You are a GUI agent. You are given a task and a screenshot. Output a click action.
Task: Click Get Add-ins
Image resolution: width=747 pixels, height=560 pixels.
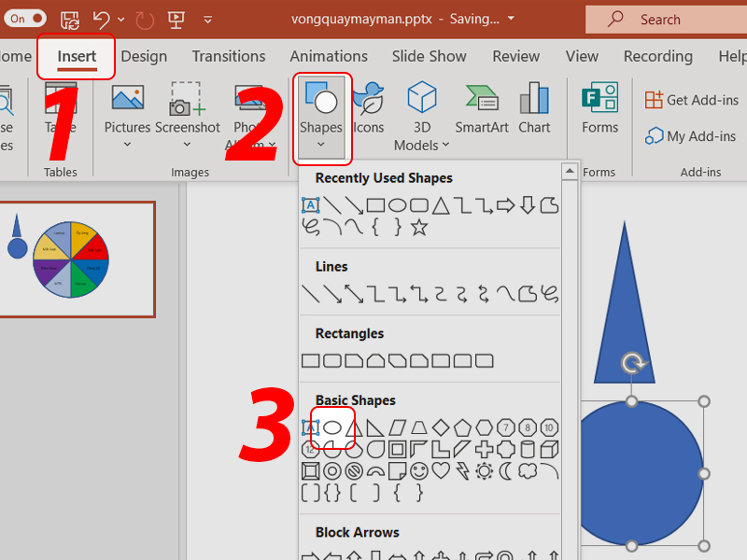click(692, 100)
